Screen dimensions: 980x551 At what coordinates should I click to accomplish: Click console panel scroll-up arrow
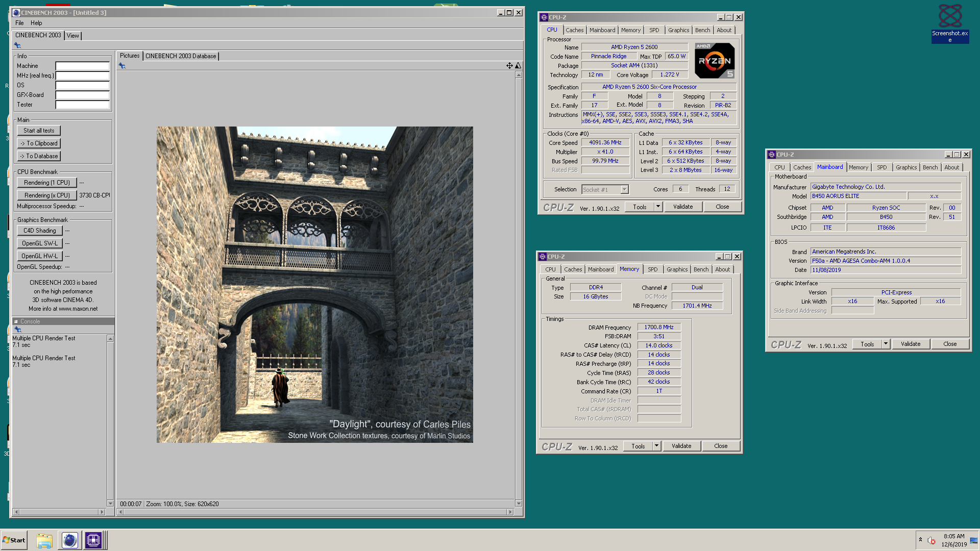[110, 339]
